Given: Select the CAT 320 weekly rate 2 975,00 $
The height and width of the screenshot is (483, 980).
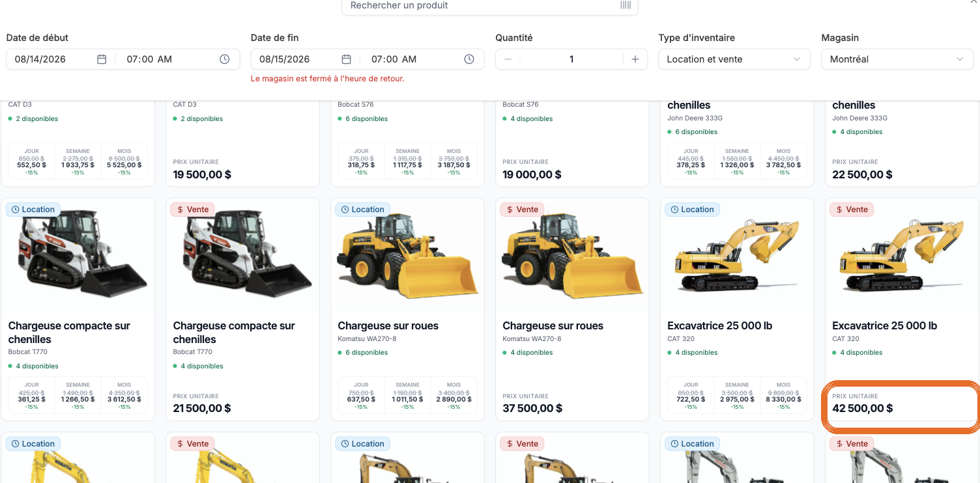Looking at the screenshot, I should click(738, 399).
